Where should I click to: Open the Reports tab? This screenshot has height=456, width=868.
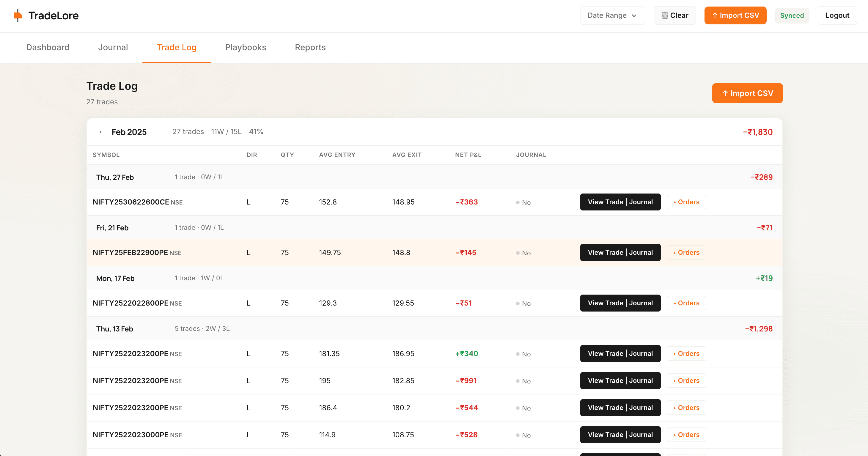(310, 48)
